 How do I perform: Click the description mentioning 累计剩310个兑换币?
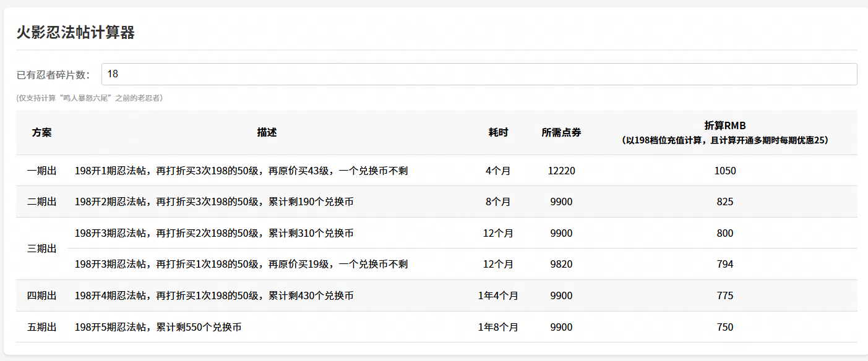click(214, 233)
